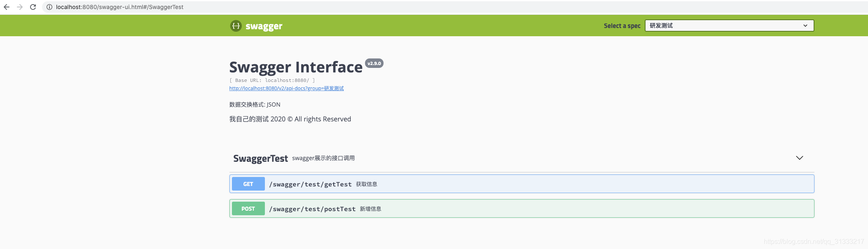868x249 pixels.
Task: Open the api-docs group link
Action: 286,88
